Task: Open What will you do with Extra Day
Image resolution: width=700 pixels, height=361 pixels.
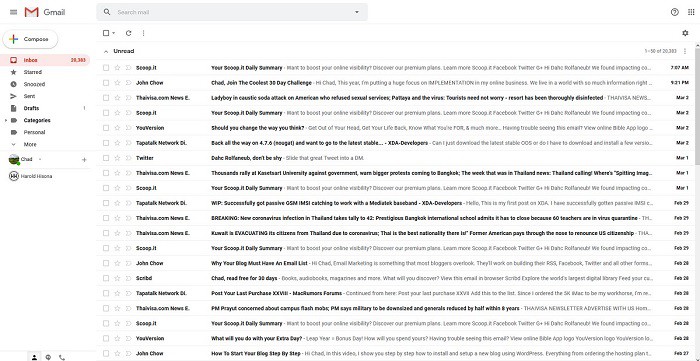Action: click(256, 338)
